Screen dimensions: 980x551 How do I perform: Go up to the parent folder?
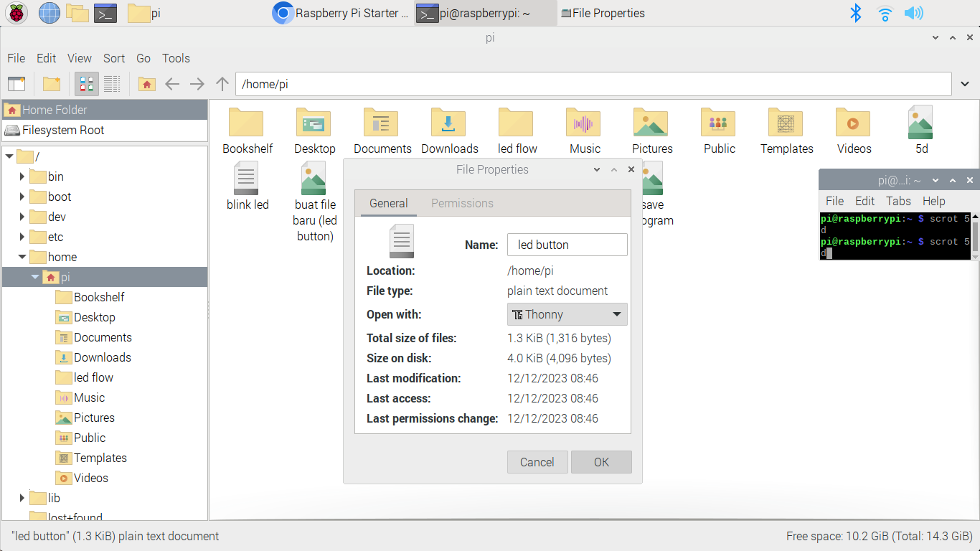tap(222, 84)
